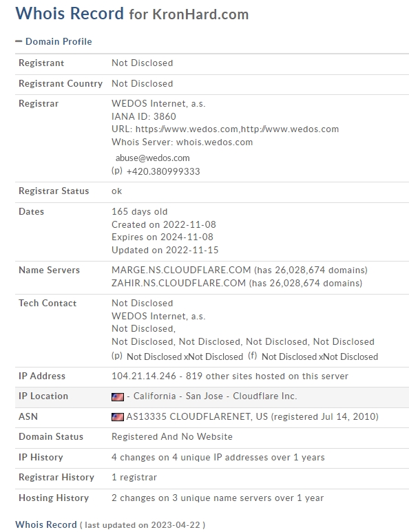Click the abuse@wedos.com email address
Viewport: 409px width, 532px height.
pos(152,158)
